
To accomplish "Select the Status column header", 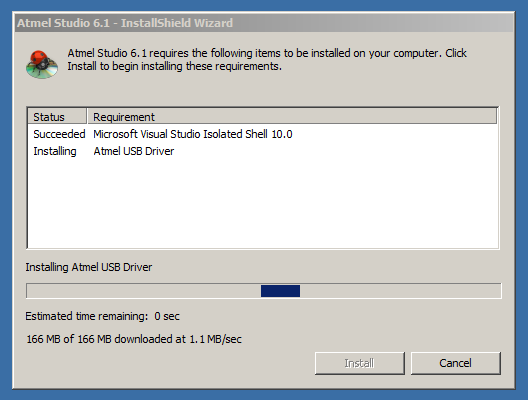I will (57, 116).
